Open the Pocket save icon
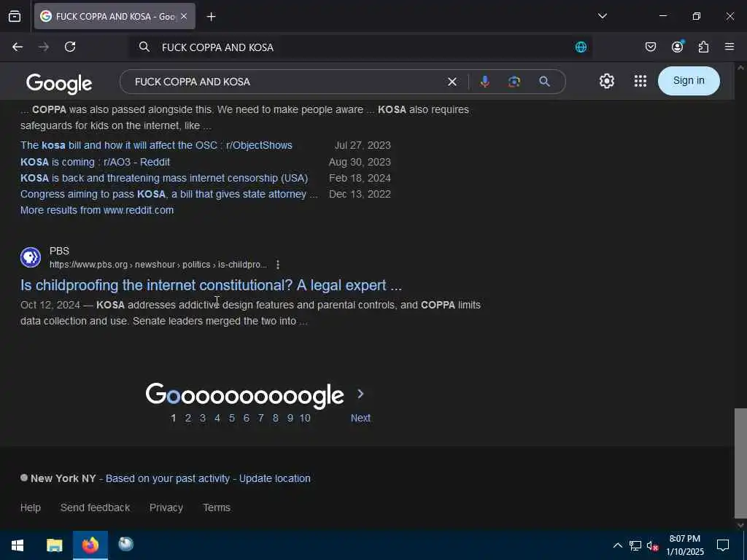This screenshot has height=560, width=747. (x=650, y=47)
